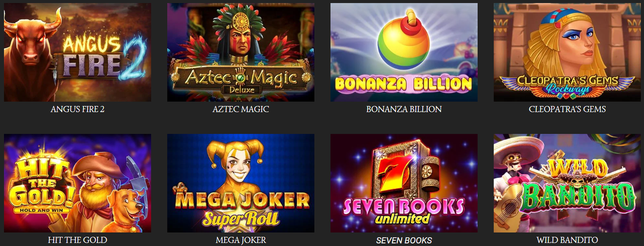Image resolution: width=644 pixels, height=246 pixels.
Task: Click the MEGA JOKER text link
Action: (240, 240)
